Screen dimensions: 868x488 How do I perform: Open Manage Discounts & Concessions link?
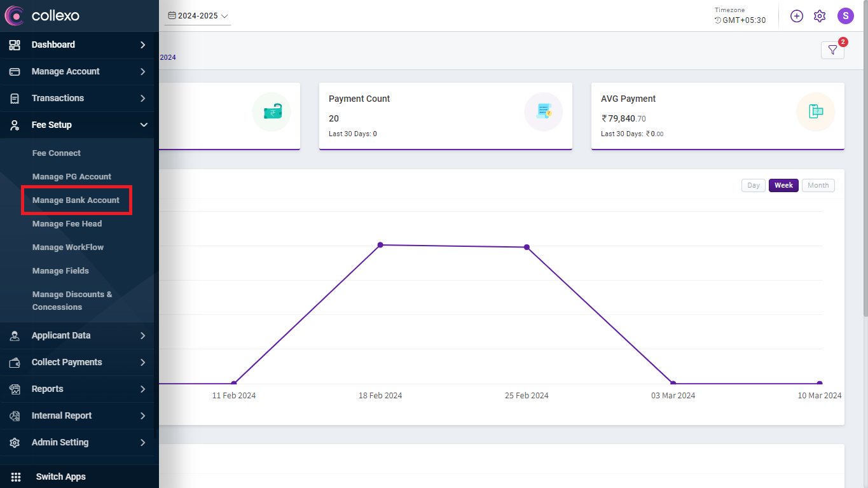72,300
